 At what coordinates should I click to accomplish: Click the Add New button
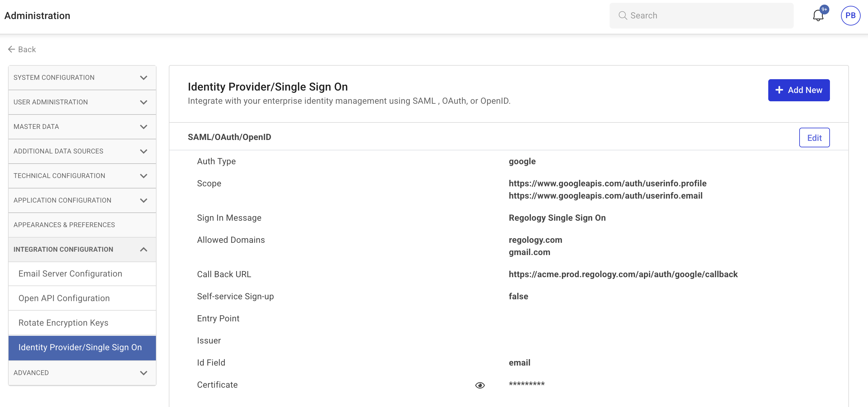coord(799,90)
